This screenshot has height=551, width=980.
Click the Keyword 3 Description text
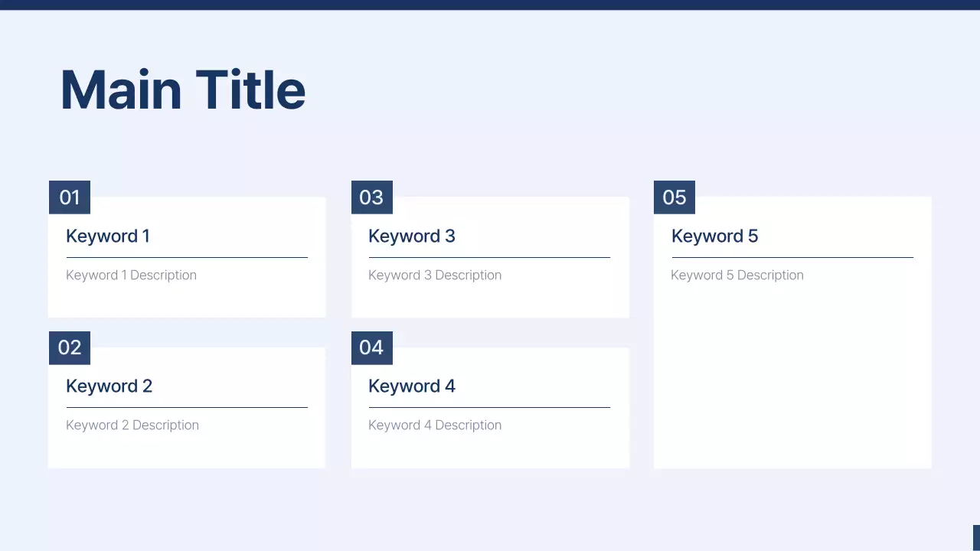434,275
